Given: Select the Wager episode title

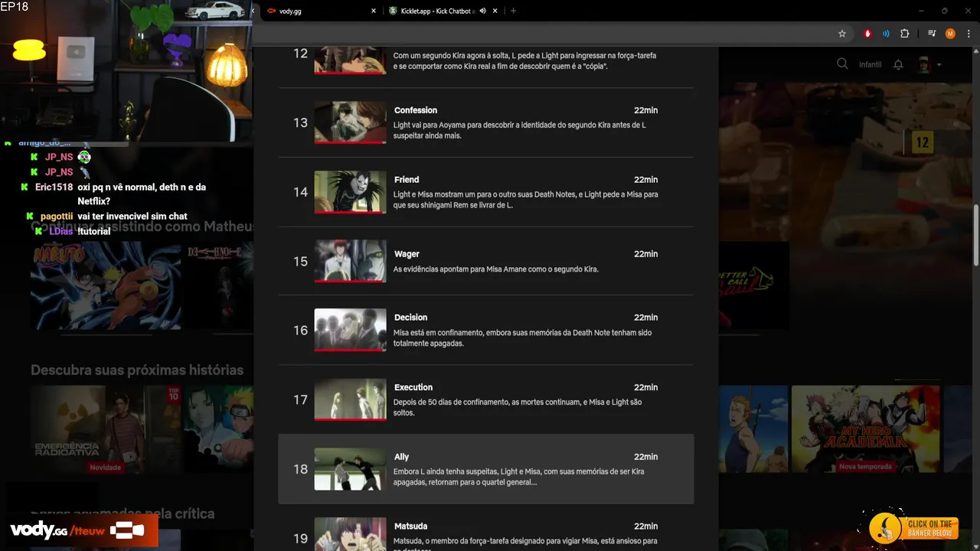Looking at the screenshot, I should [x=407, y=254].
